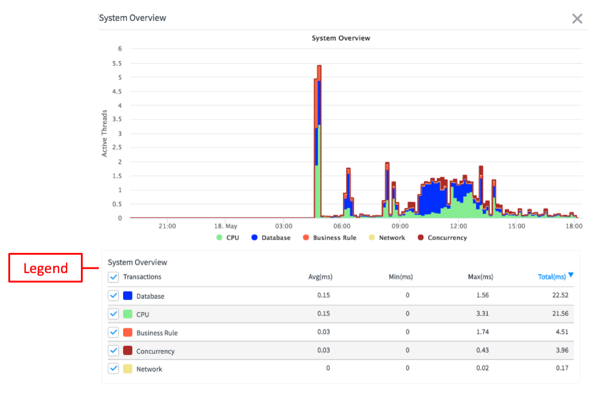600x400 pixels.
Task: Click the yellow Network color swatch
Action: point(128,369)
